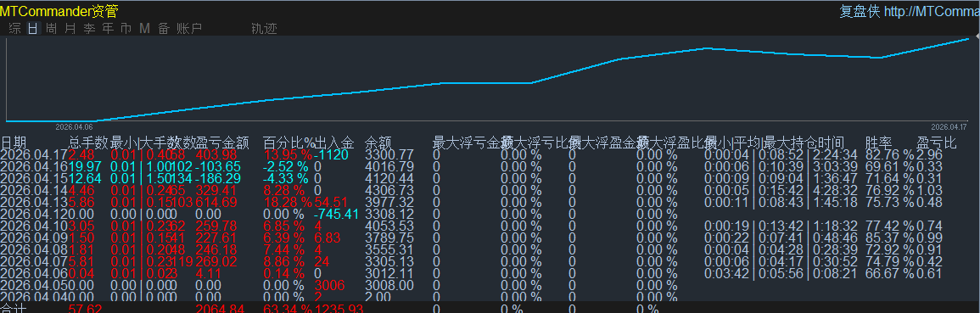
Task: Click the 合计 total row label
Action: pyautogui.click(x=13, y=309)
